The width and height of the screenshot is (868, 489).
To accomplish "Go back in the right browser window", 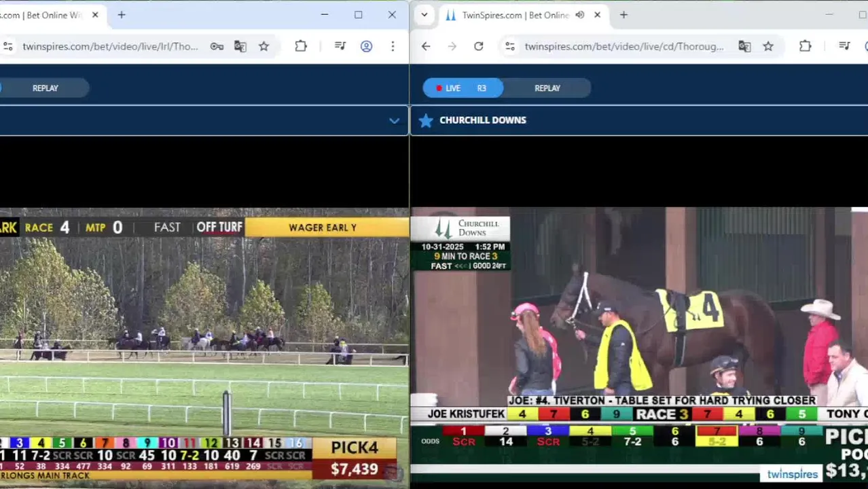I will (x=426, y=46).
